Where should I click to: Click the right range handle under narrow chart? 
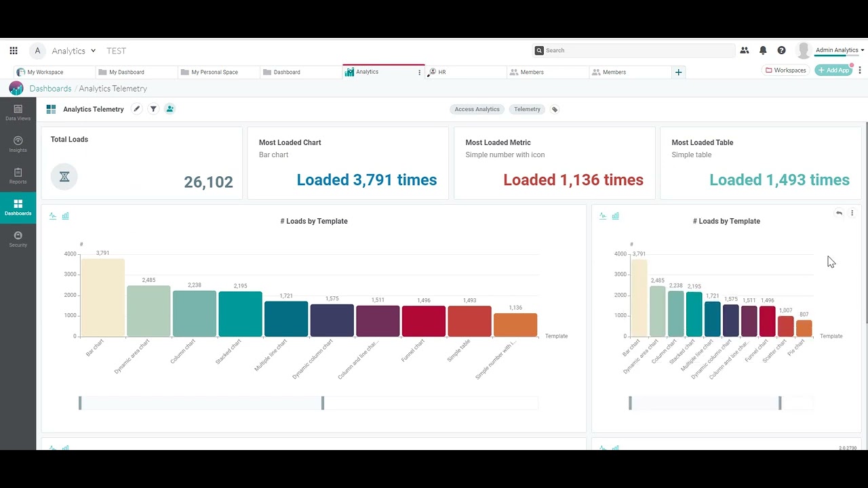pos(780,403)
